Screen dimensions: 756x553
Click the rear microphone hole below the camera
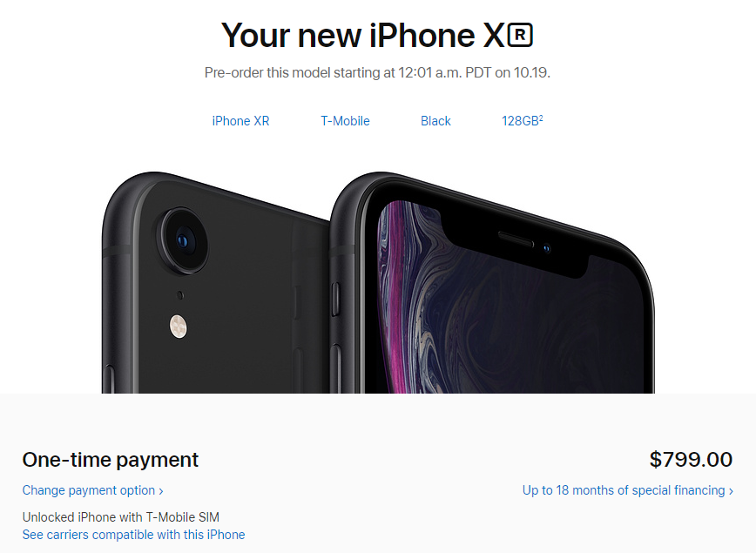click(x=180, y=295)
